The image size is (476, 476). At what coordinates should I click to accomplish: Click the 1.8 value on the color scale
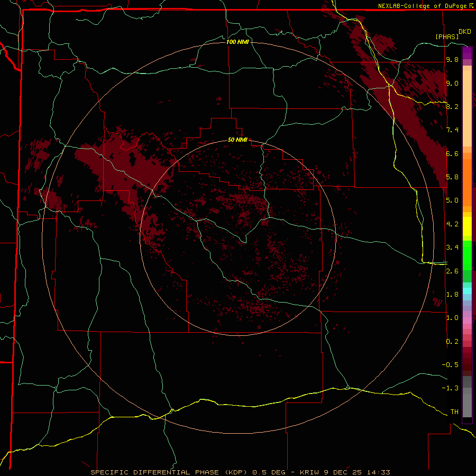(452, 295)
